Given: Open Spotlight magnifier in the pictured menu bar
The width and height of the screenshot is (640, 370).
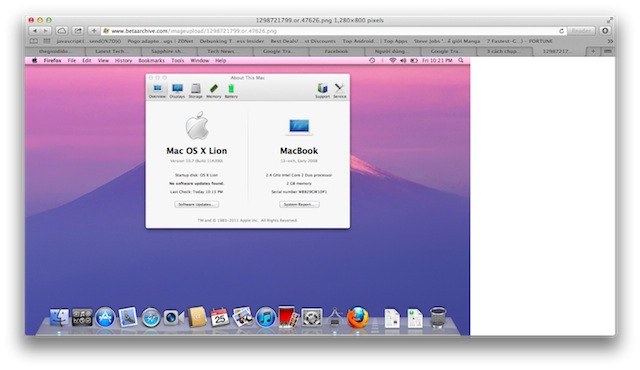Looking at the screenshot, I should (461, 60).
